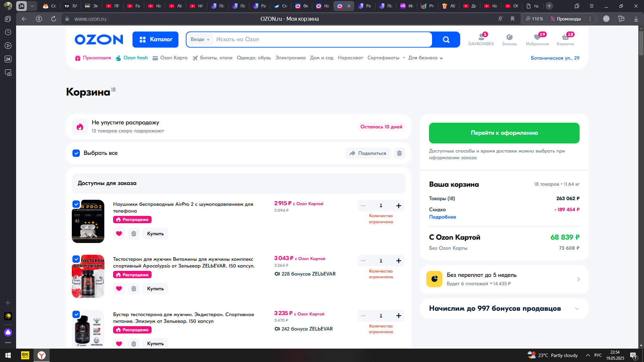Uncheck the AirPro 2 headphones checkbox
Screen dimensions: 644x362
(x=76, y=204)
